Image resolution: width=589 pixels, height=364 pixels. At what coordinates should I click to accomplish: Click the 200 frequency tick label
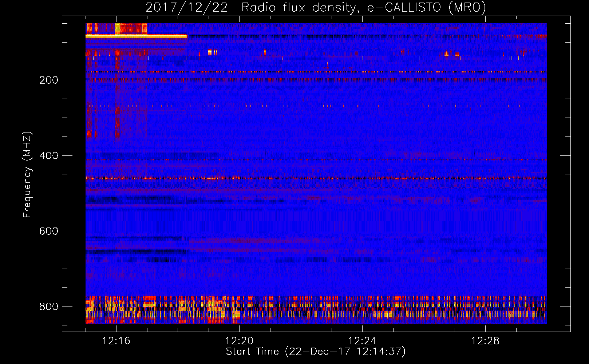(49, 80)
